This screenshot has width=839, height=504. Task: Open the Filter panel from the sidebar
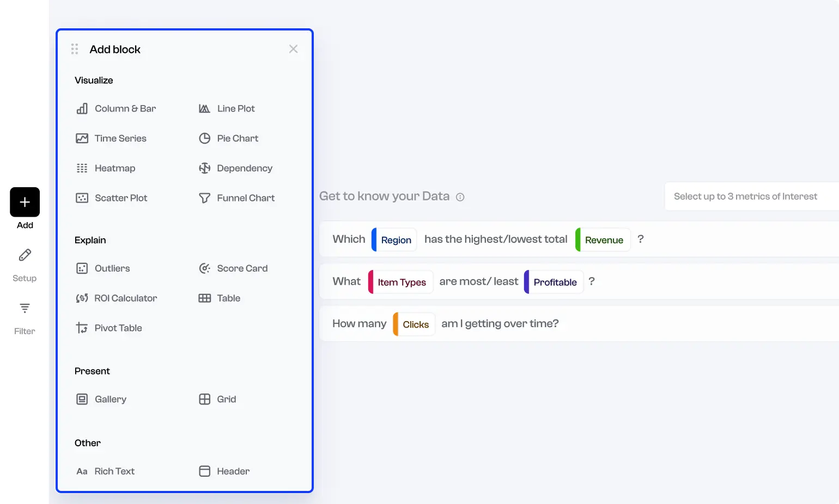pos(24,316)
